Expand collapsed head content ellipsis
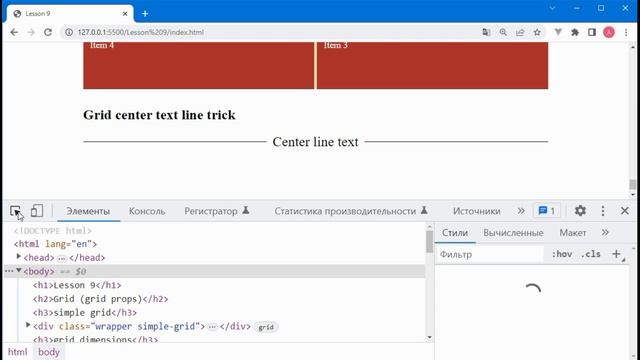This screenshot has width=640, height=360. [62, 258]
